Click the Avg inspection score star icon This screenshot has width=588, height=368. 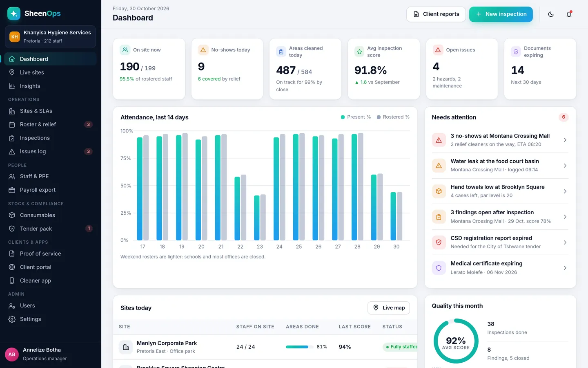[x=359, y=52]
